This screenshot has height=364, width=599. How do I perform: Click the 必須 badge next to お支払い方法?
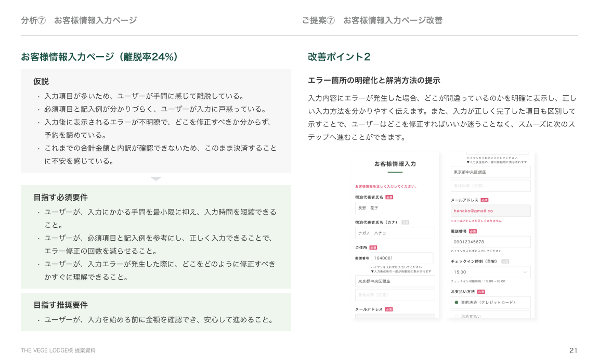[481, 292]
